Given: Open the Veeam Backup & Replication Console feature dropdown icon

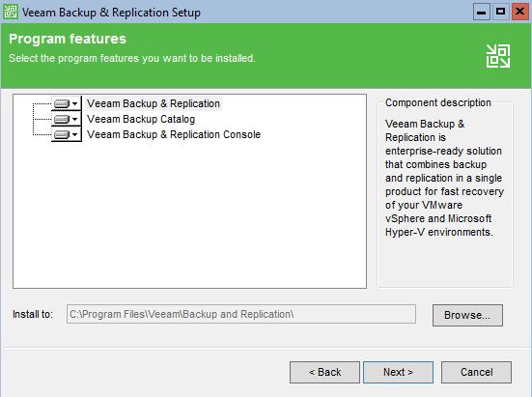Looking at the screenshot, I should [x=67, y=134].
